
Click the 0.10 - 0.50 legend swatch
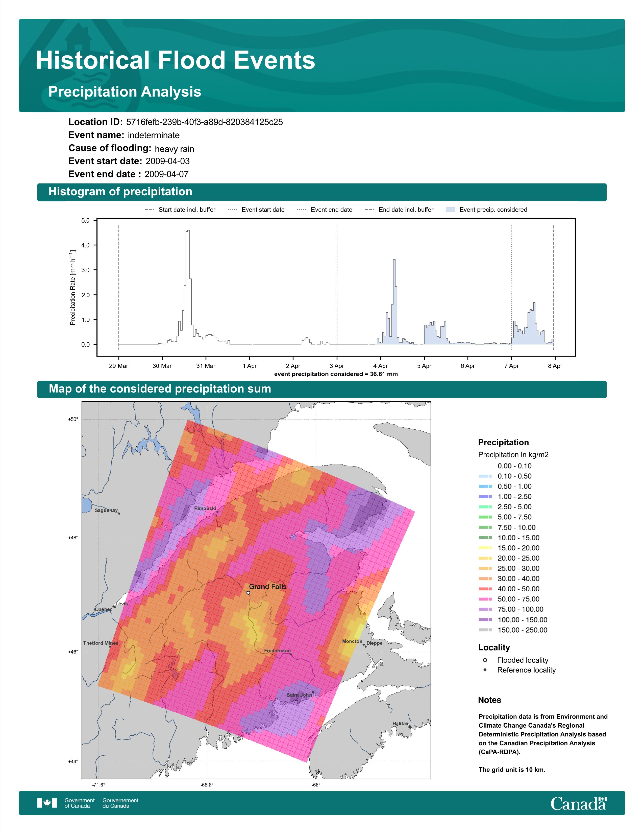[485, 476]
